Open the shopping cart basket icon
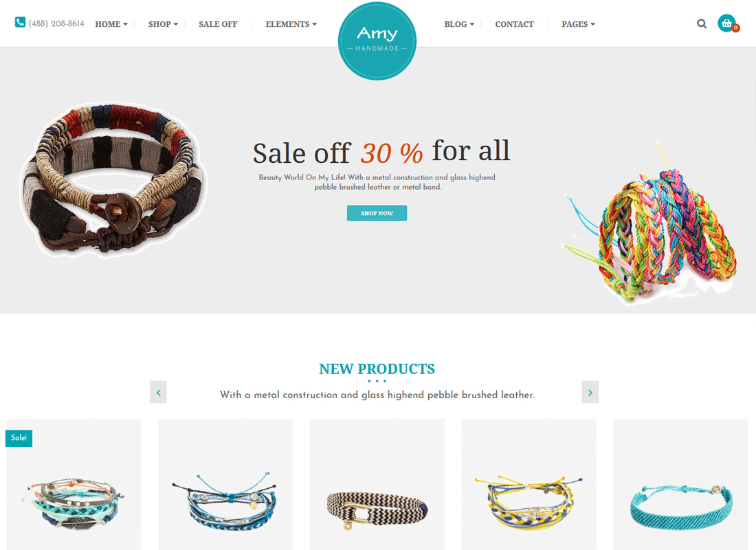The width and height of the screenshot is (756, 550). point(726,23)
